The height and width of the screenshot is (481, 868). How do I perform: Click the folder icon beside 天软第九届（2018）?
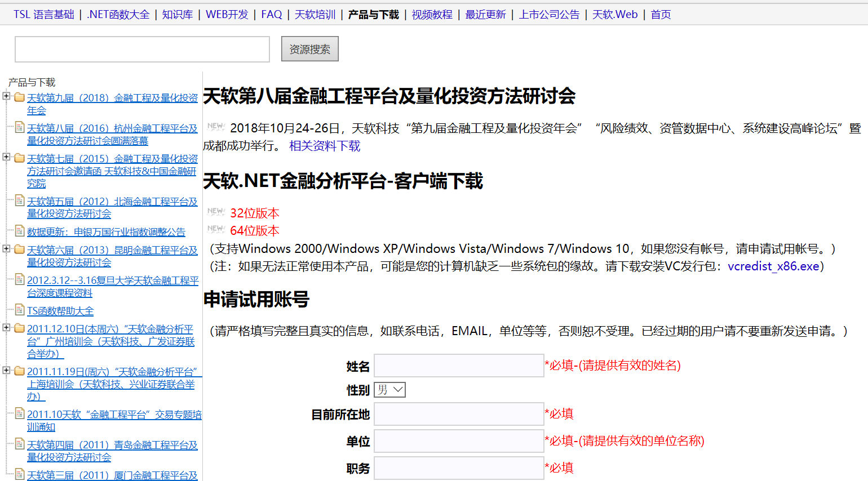click(x=20, y=97)
